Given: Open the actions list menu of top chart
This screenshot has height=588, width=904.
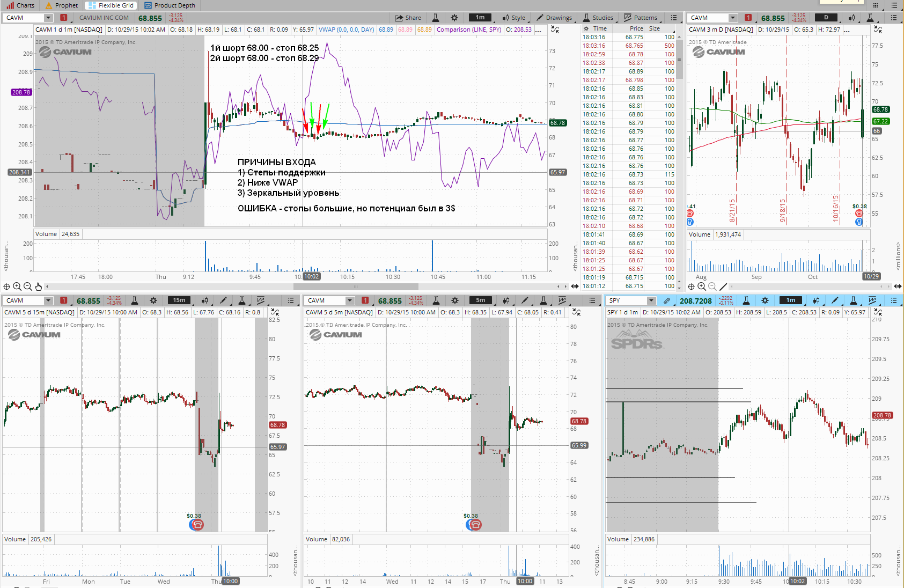Looking at the screenshot, I should pyautogui.click(x=674, y=18).
